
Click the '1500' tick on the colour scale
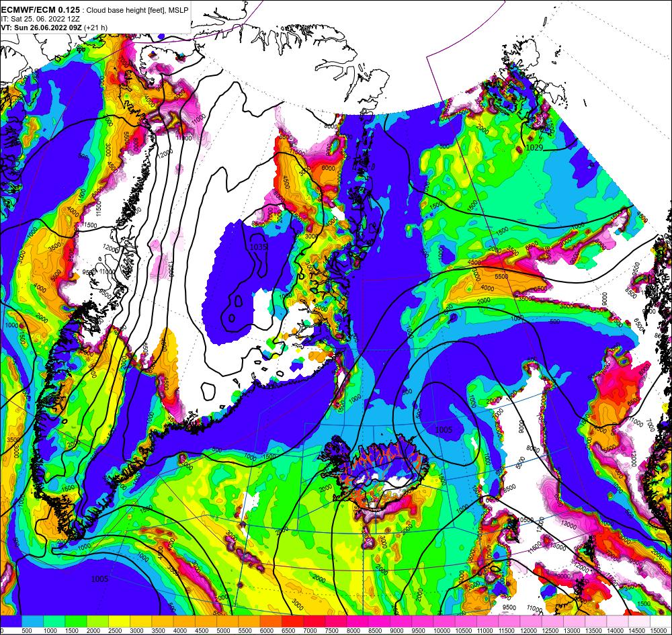tap(72, 631)
